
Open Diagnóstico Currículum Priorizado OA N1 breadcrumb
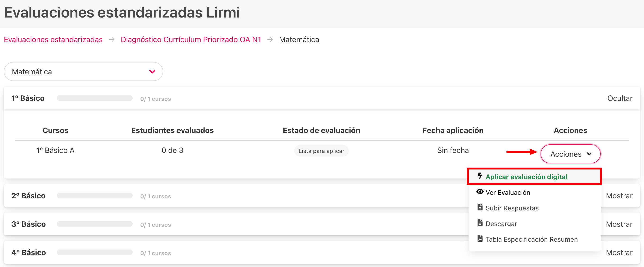point(191,40)
